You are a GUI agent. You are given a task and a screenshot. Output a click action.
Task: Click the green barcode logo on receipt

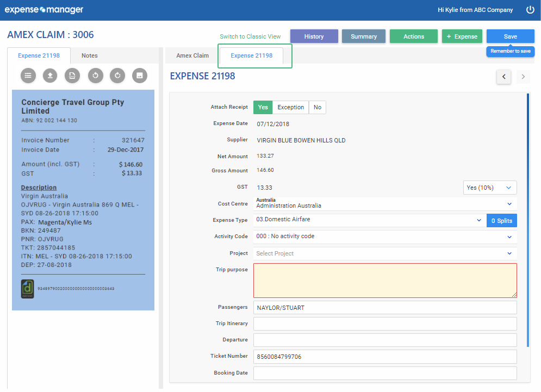28,289
